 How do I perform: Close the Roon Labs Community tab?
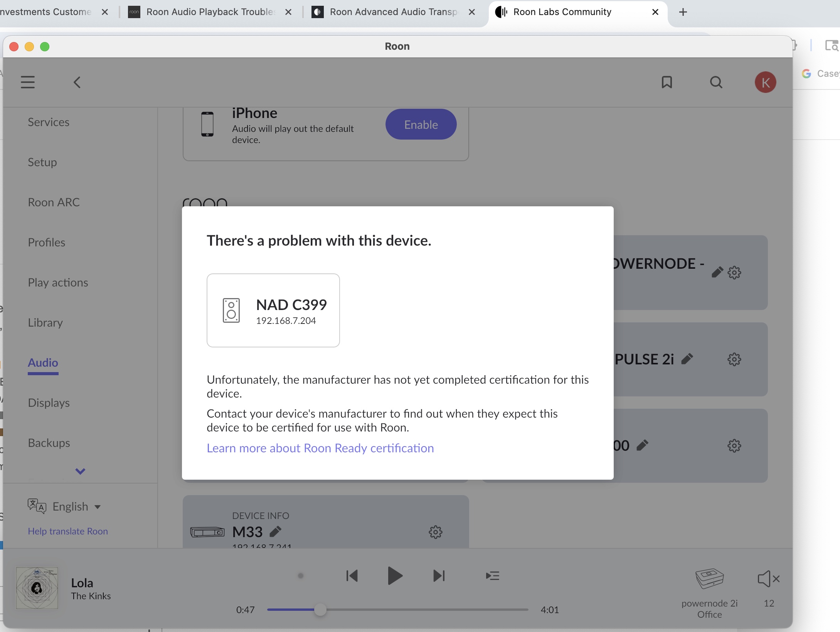point(655,12)
